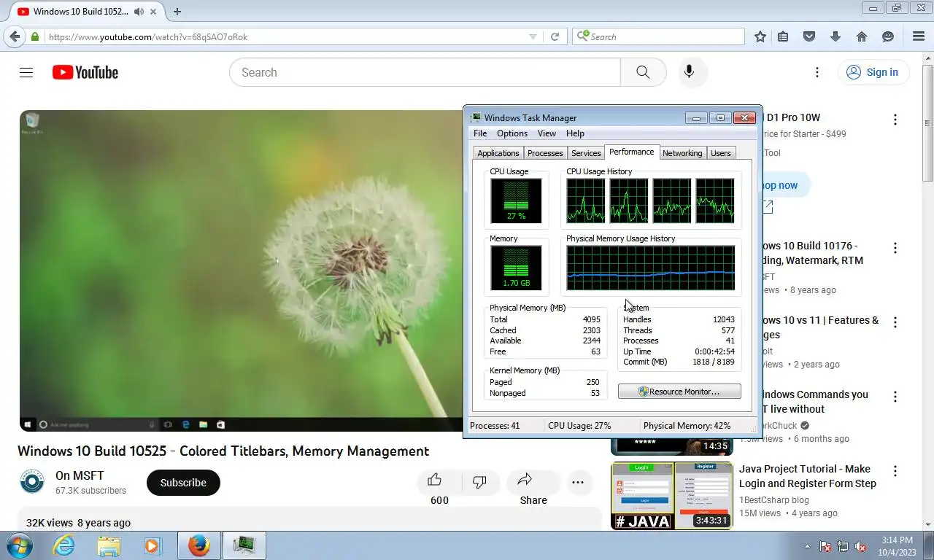Click 'Physical Memory: 42%' status text
Screen dimensions: 934x560
[687, 426]
